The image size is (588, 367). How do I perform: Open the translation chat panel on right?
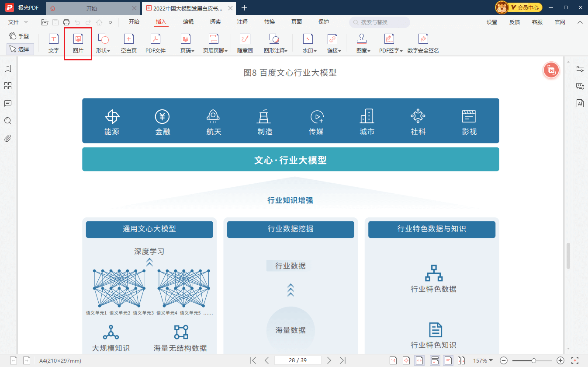pyautogui.click(x=580, y=86)
